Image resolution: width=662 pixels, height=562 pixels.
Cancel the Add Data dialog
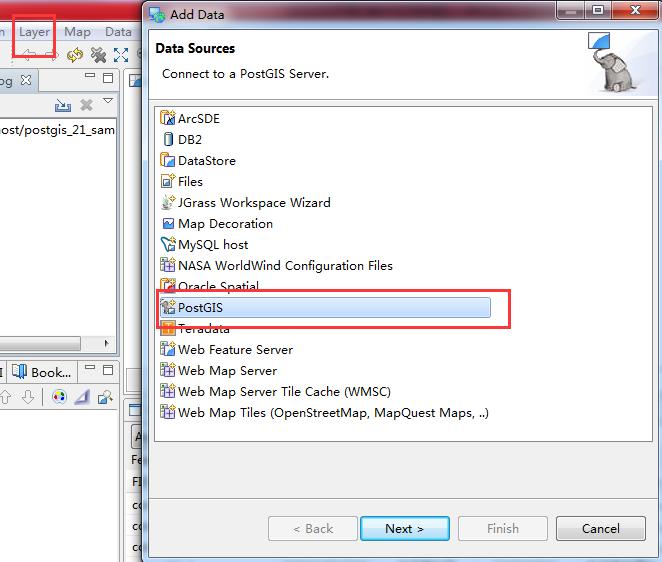coord(601,528)
